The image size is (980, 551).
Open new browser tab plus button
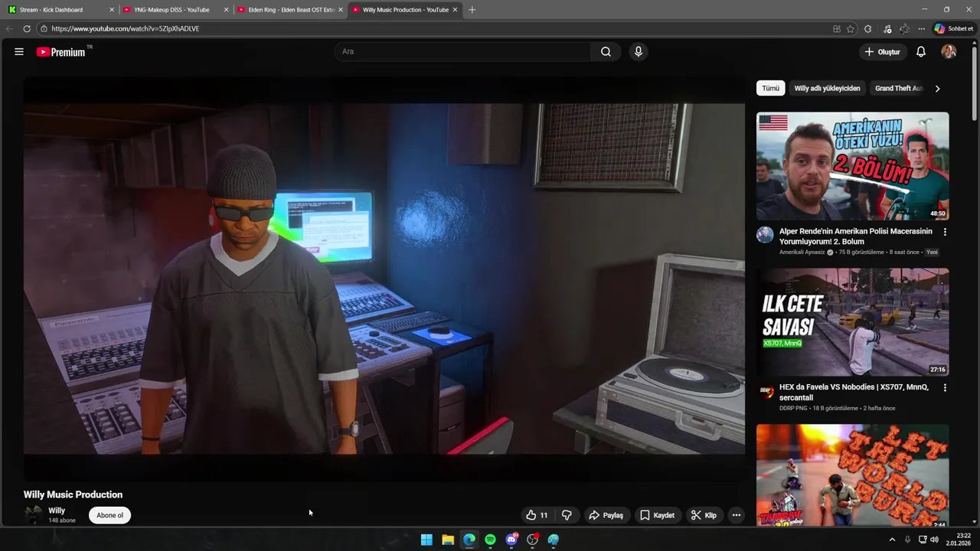[472, 10]
